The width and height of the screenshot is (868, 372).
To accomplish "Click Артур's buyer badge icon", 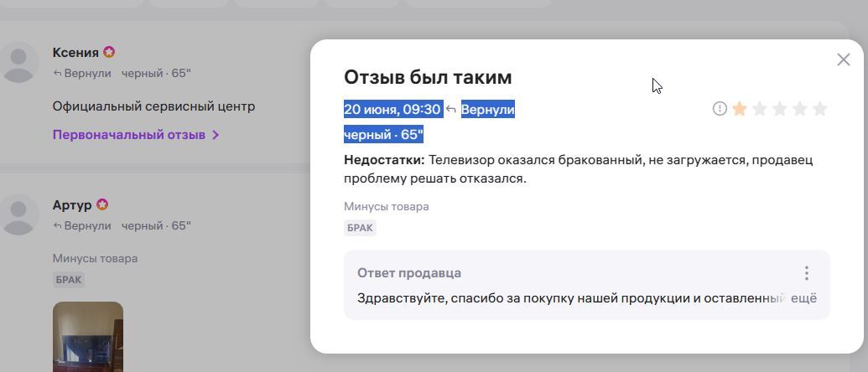I will coord(102,205).
